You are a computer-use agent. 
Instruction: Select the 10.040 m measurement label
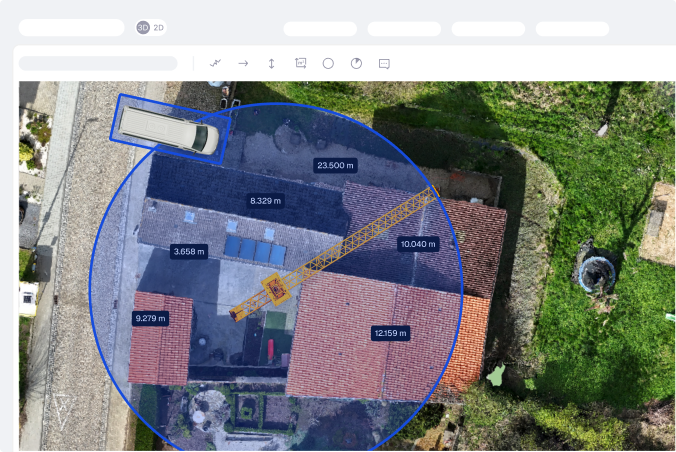tap(418, 244)
